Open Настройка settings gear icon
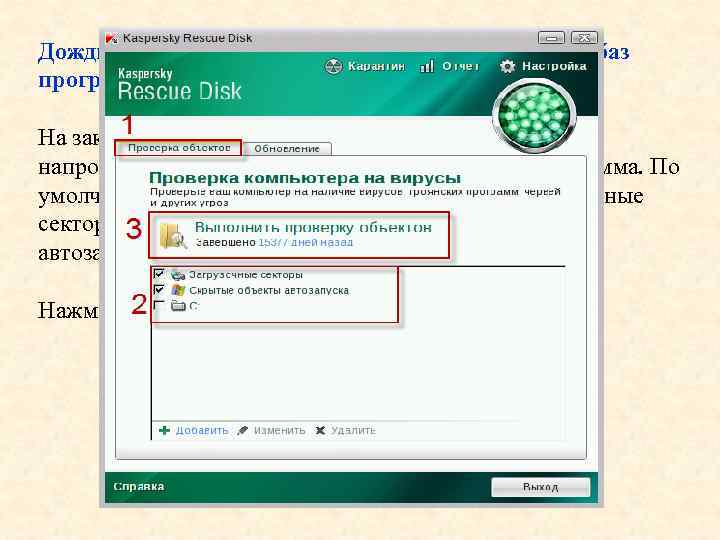 click(507, 67)
